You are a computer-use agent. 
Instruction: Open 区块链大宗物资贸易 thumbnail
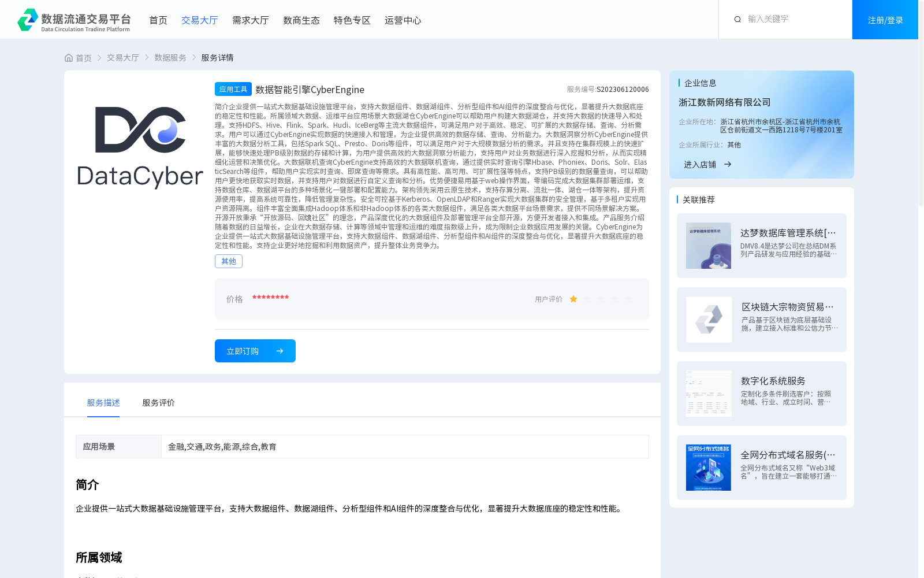click(709, 320)
